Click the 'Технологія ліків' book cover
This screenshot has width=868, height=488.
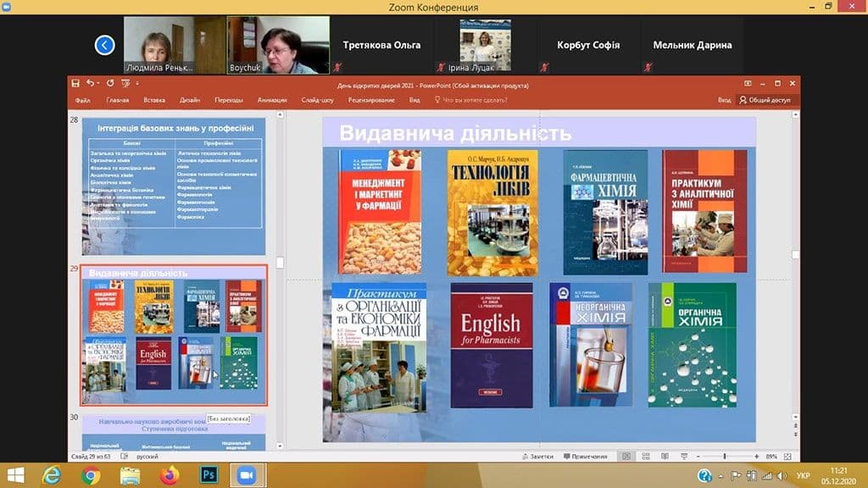(x=492, y=213)
